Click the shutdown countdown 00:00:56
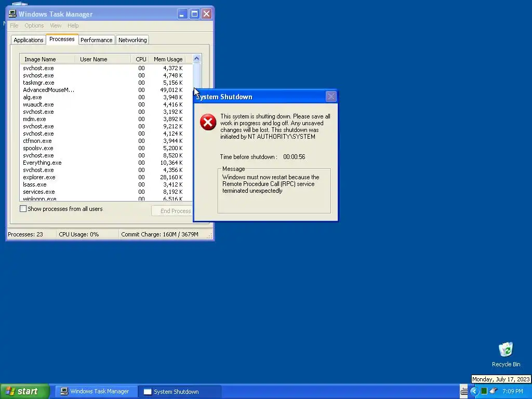The width and height of the screenshot is (532, 399). pyautogui.click(x=294, y=157)
